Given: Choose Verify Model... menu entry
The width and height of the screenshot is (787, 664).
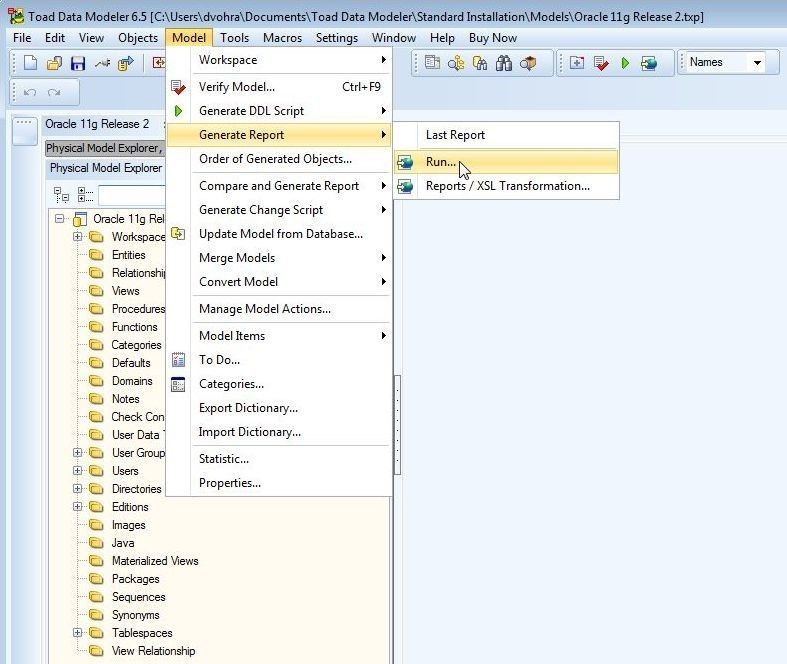Looking at the screenshot, I should click(279, 87).
